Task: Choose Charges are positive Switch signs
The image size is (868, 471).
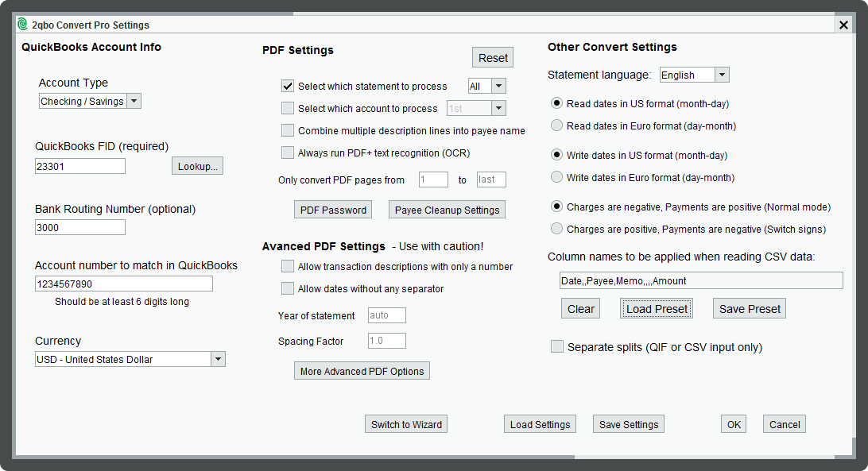Action: (x=557, y=228)
